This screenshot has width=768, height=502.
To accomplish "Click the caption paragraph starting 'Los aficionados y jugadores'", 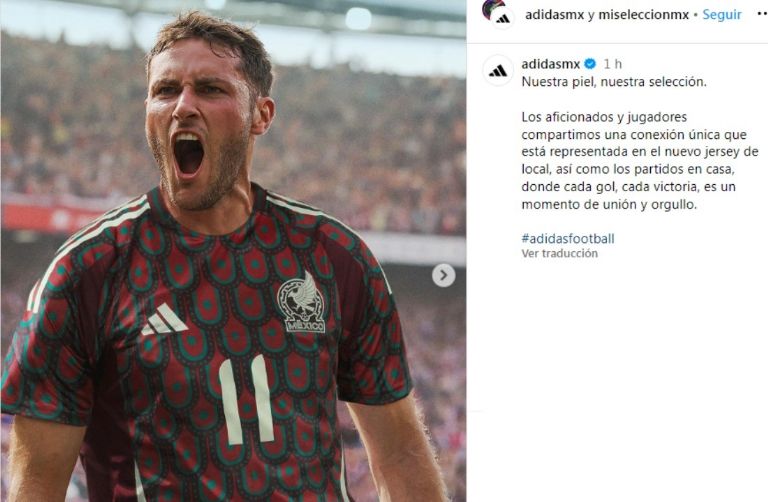I will click(640, 161).
